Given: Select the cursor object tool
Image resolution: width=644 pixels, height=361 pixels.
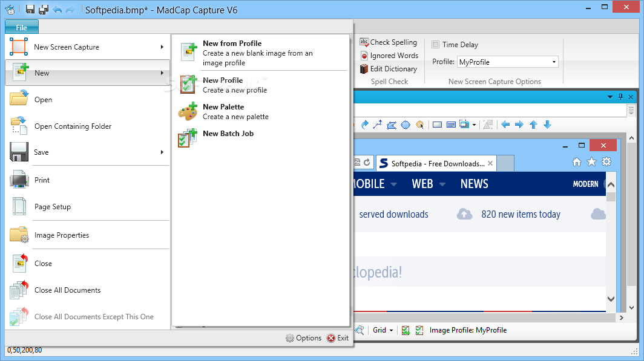Looking at the screenshot, I should (420, 125).
